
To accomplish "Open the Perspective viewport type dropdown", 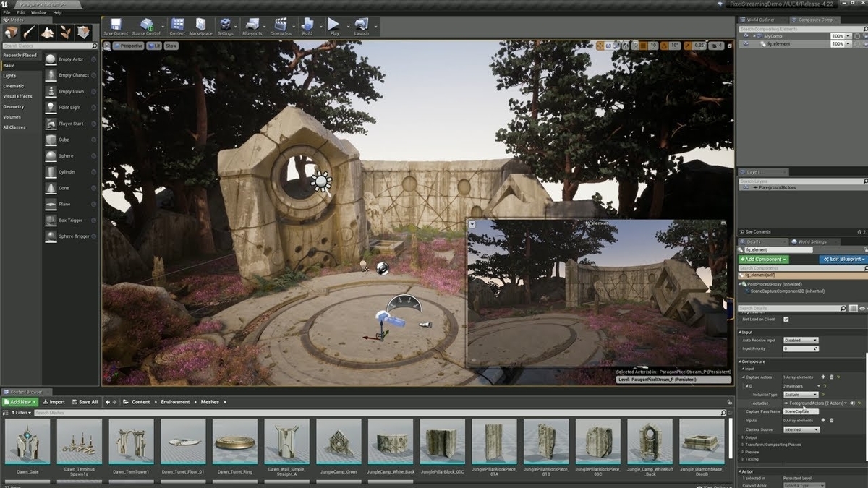I will (x=128, y=46).
